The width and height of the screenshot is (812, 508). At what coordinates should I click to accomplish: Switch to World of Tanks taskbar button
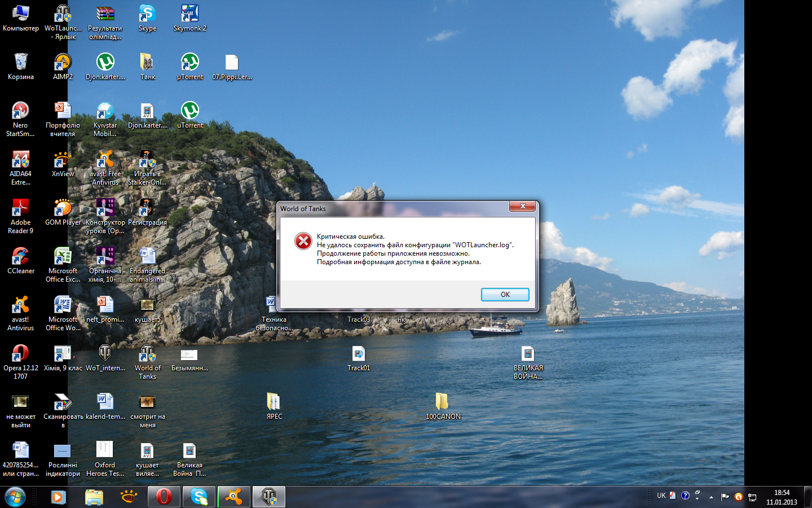(x=269, y=497)
